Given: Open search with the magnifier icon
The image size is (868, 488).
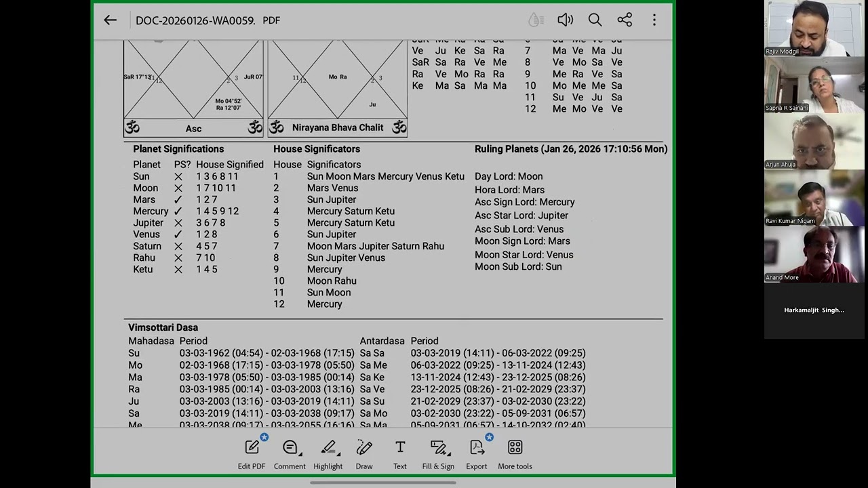Looking at the screenshot, I should point(595,20).
